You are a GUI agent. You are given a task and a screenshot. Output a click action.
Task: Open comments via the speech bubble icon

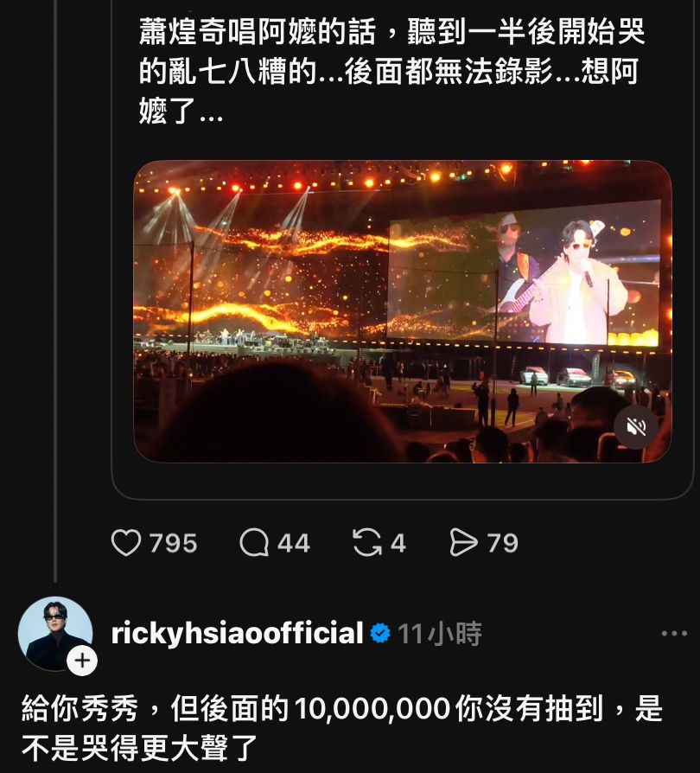[254, 543]
